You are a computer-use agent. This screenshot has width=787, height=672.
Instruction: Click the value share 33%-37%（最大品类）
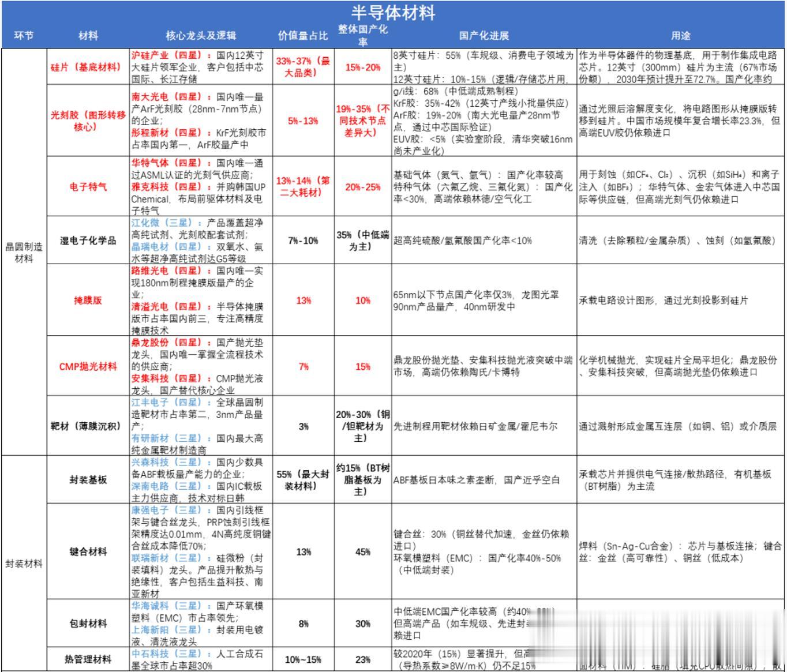click(303, 67)
